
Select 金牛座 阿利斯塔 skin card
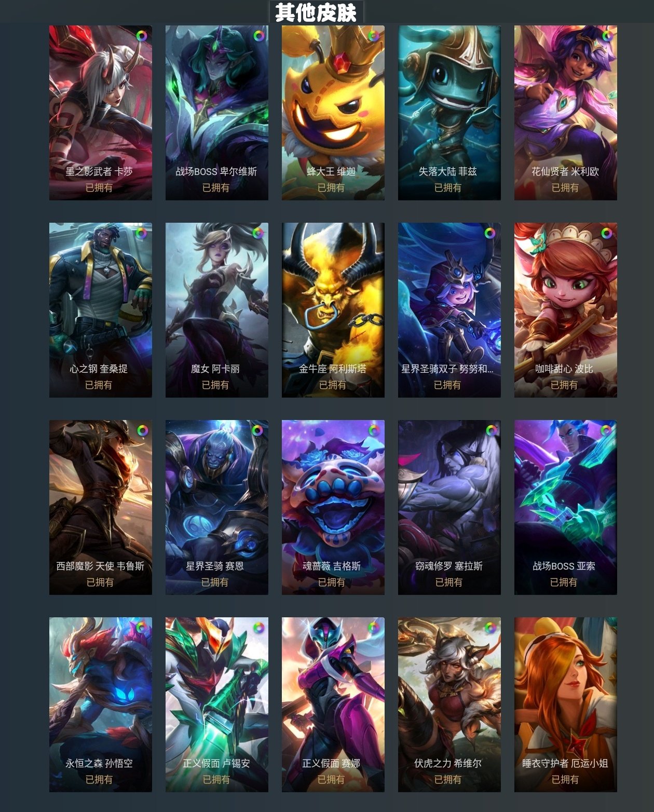(333, 310)
